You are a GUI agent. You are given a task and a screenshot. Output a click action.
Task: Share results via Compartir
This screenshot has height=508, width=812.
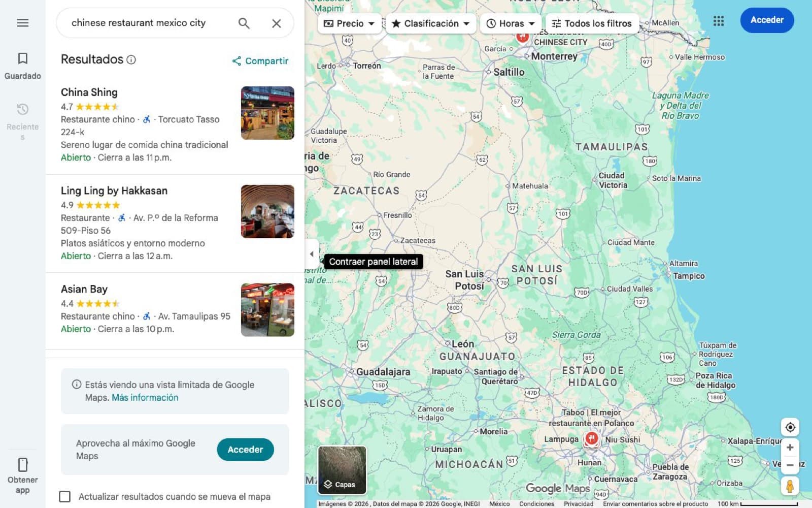[x=260, y=61]
